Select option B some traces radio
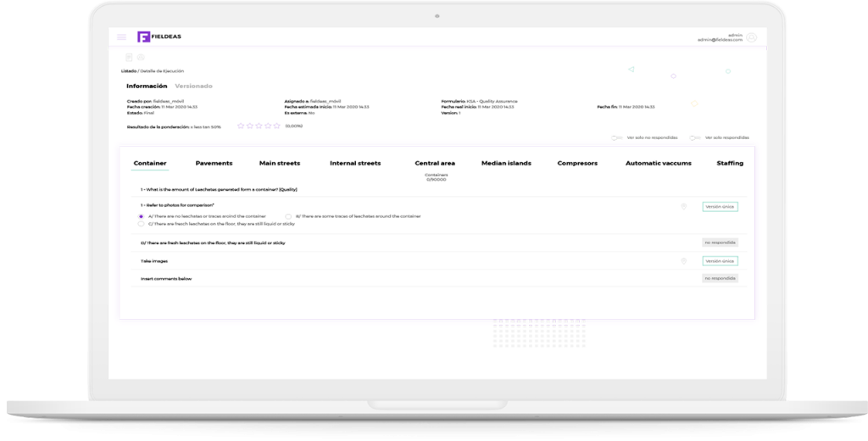 point(288,216)
